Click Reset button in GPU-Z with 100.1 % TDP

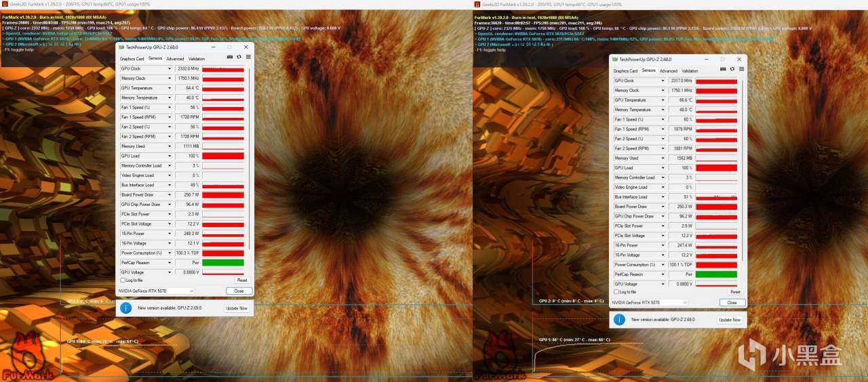click(x=735, y=292)
